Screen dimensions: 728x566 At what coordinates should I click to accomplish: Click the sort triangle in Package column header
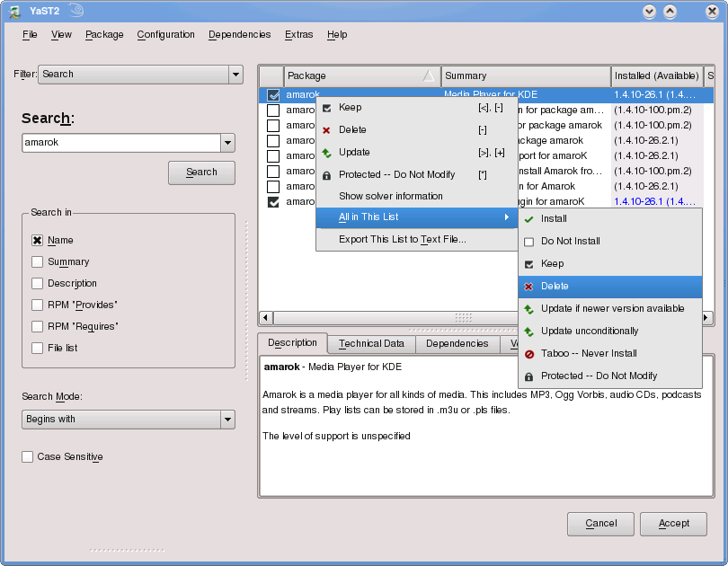coord(429,75)
